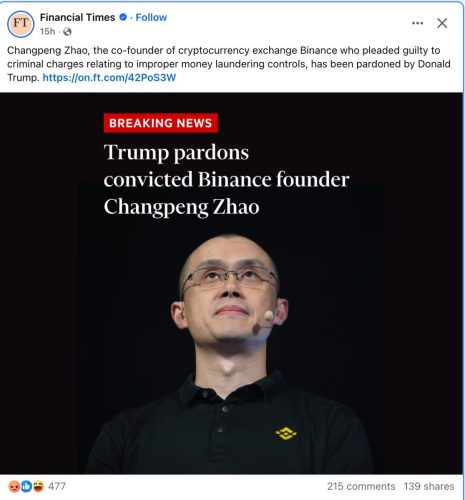This screenshot has width=465, height=500.
Task: Open the on.ft.com/42PoS3W article link
Action: pyautogui.click(x=109, y=78)
